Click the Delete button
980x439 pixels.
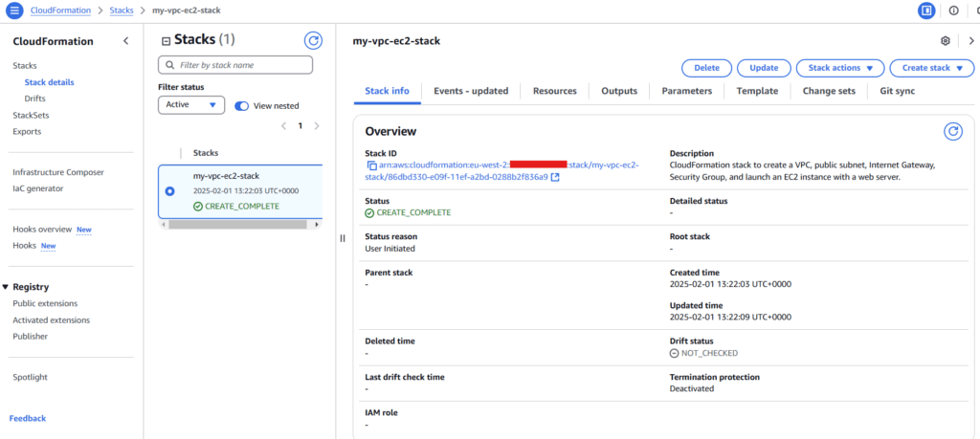pyautogui.click(x=707, y=68)
